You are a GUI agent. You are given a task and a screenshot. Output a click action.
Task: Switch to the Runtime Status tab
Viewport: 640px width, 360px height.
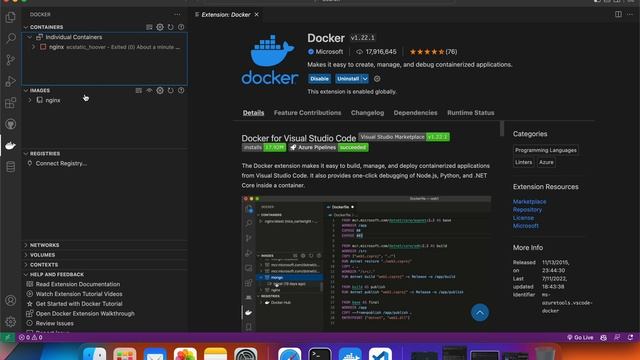[x=471, y=113]
